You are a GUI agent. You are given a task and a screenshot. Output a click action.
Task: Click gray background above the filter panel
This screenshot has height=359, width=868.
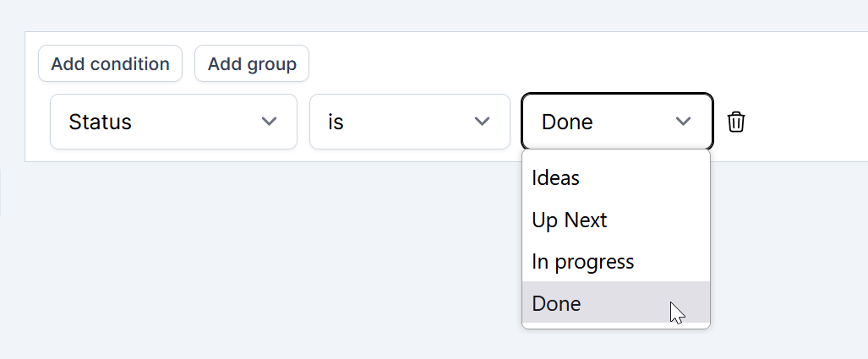[x=423, y=15]
